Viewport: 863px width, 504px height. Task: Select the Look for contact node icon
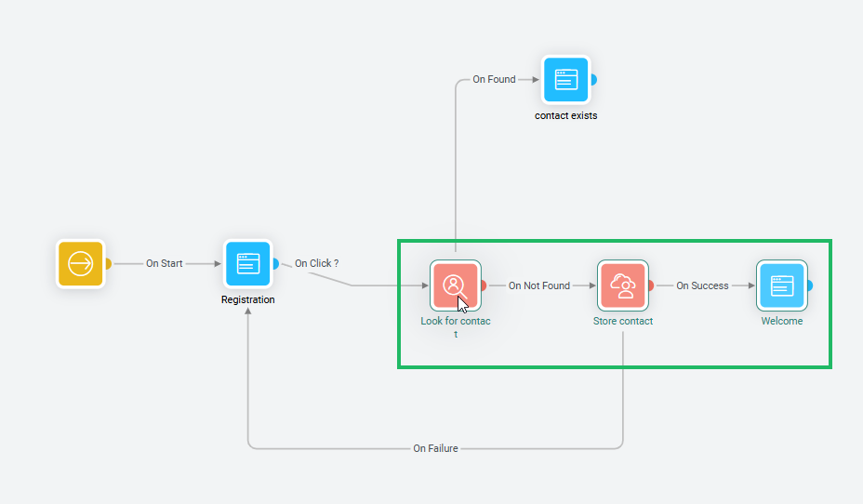[x=455, y=285]
